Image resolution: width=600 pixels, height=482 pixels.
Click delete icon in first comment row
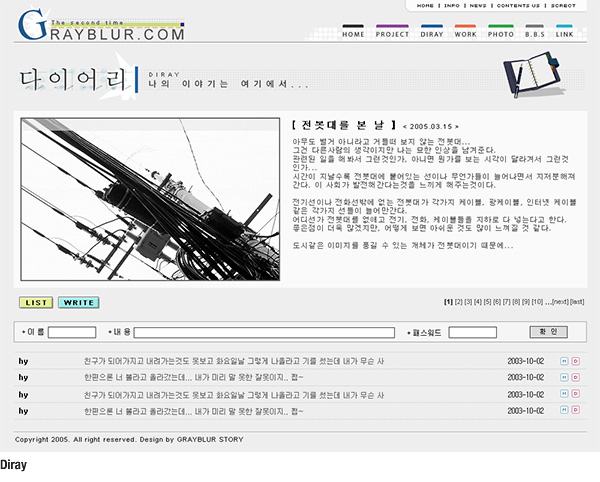pyautogui.click(x=576, y=361)
